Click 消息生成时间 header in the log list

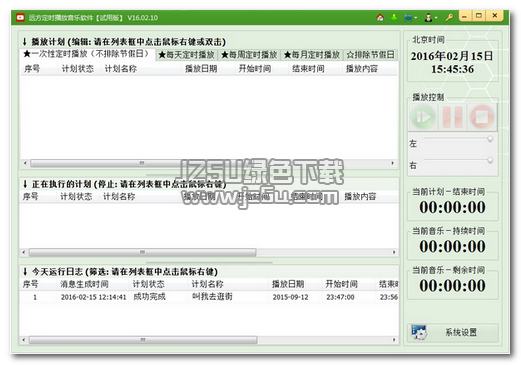click(x=84, y=284)
